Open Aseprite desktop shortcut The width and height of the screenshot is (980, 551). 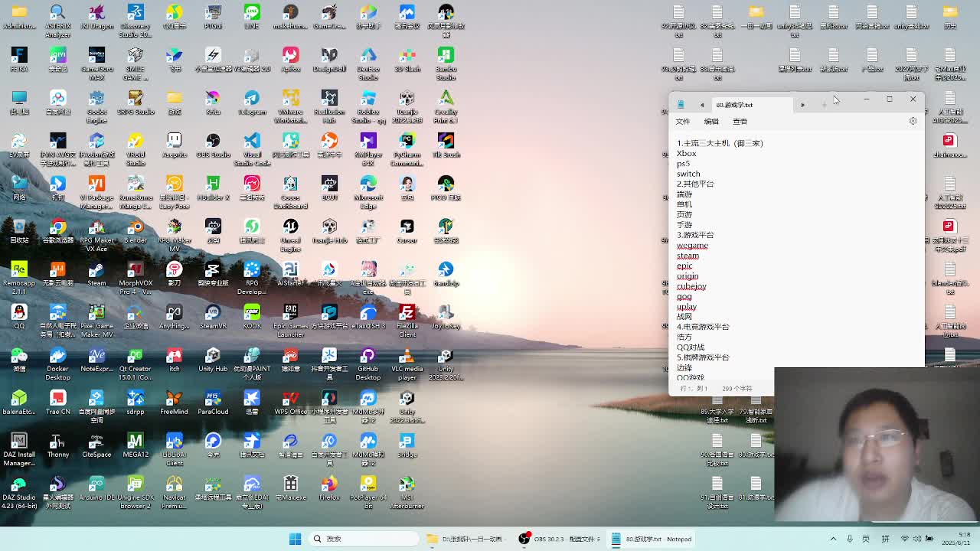coord(174,146)
